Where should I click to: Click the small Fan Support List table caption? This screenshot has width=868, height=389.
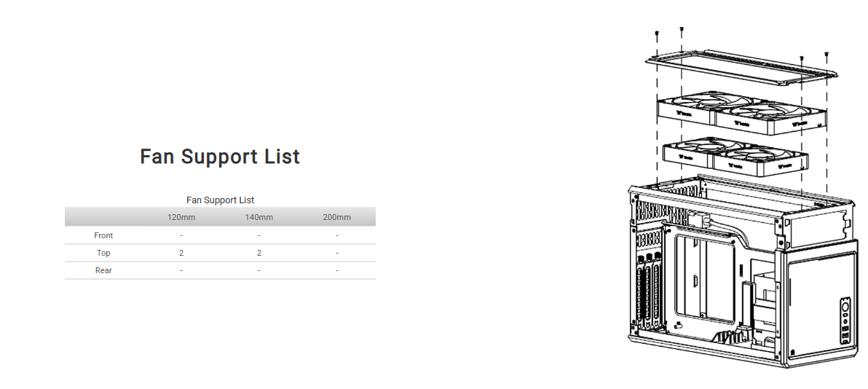click(220, 200)
